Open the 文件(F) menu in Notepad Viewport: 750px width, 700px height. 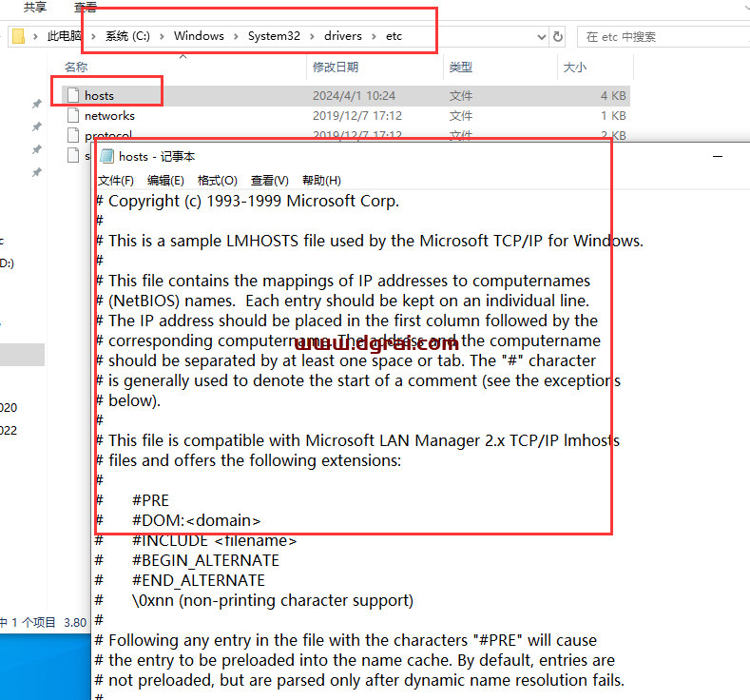pos(116,181)
